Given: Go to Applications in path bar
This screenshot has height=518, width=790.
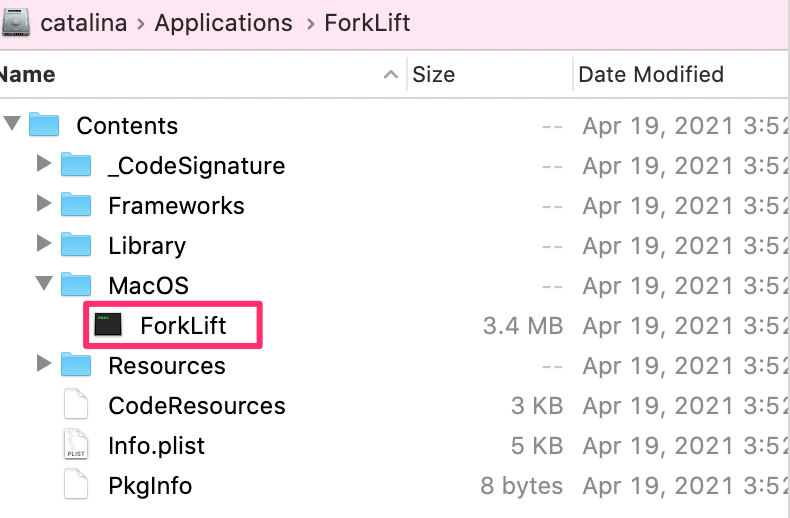Looking at the screenshot, I should click(224, 23).
